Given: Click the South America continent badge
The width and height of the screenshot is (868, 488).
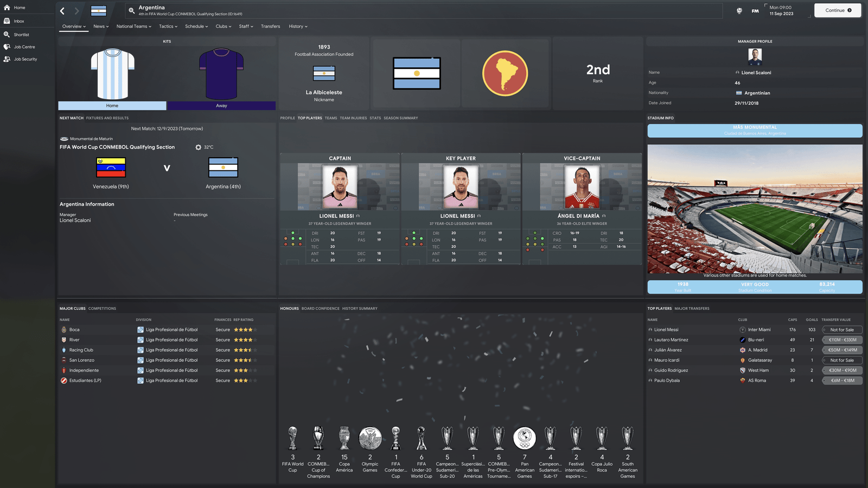Looking at the screenshot, I should click(x=505, y=73).
